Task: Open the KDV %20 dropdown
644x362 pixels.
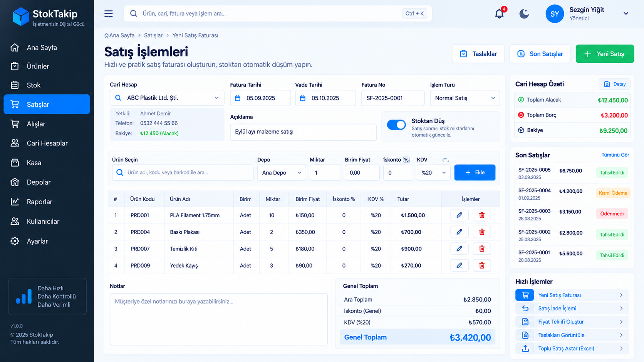Action: point(433,173)
